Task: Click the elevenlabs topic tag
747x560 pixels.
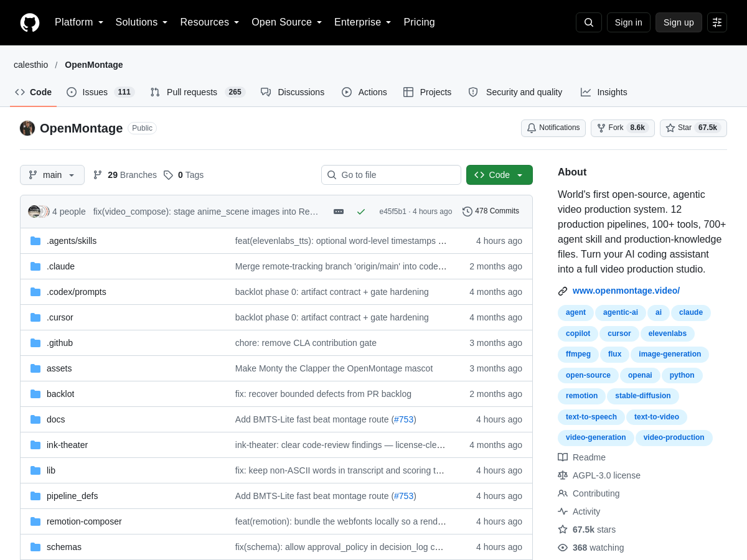Action: point(667,334)
